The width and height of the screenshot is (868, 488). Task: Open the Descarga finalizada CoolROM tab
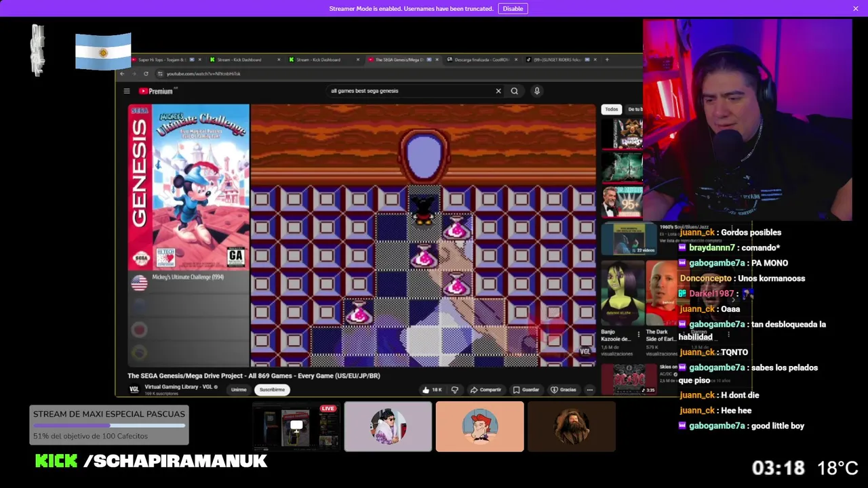[x=481, y=60]
